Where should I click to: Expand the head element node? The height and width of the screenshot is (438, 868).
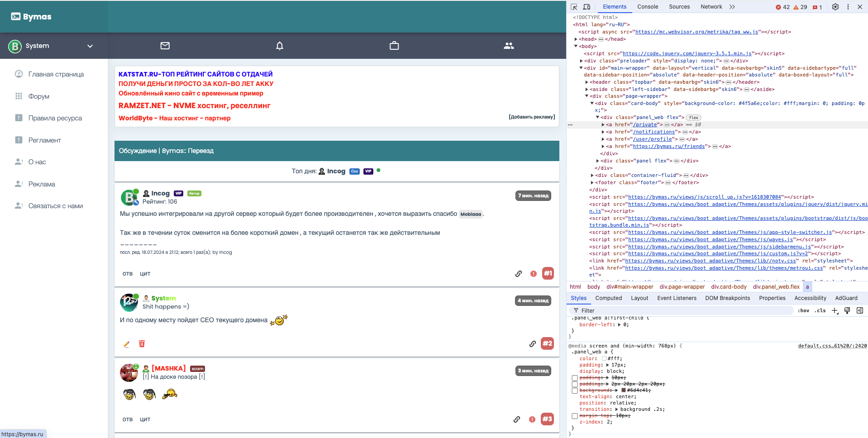576,39
